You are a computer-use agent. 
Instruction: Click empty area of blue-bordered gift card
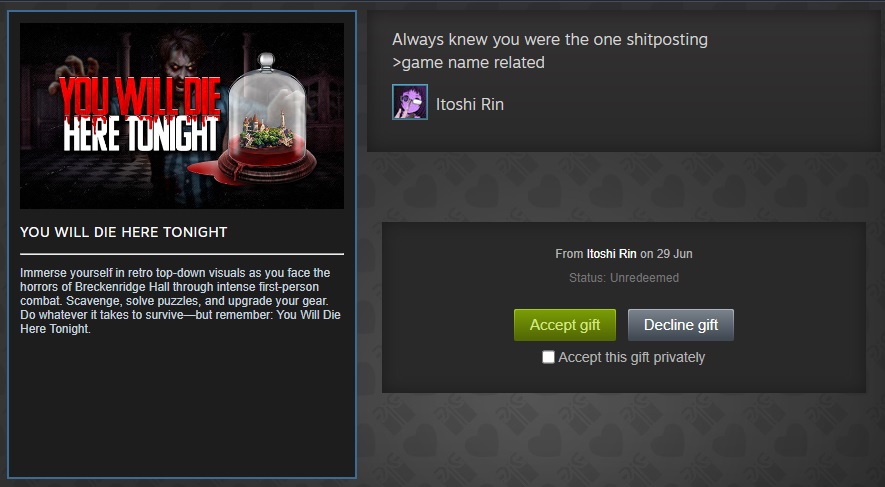click(x=182, y=406)
